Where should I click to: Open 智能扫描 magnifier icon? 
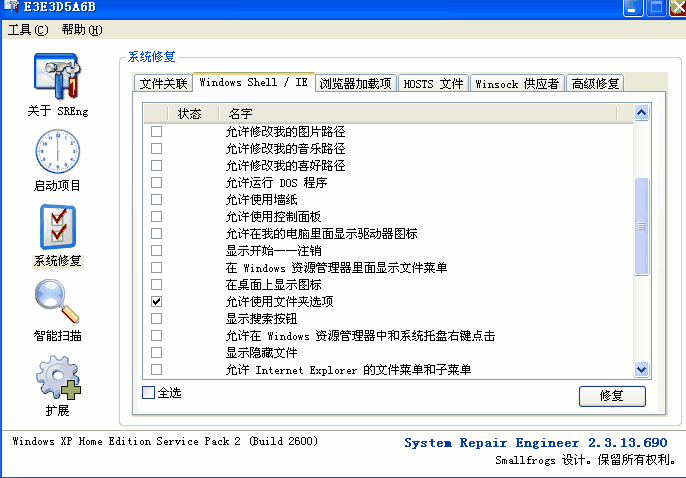click(57, 301)
